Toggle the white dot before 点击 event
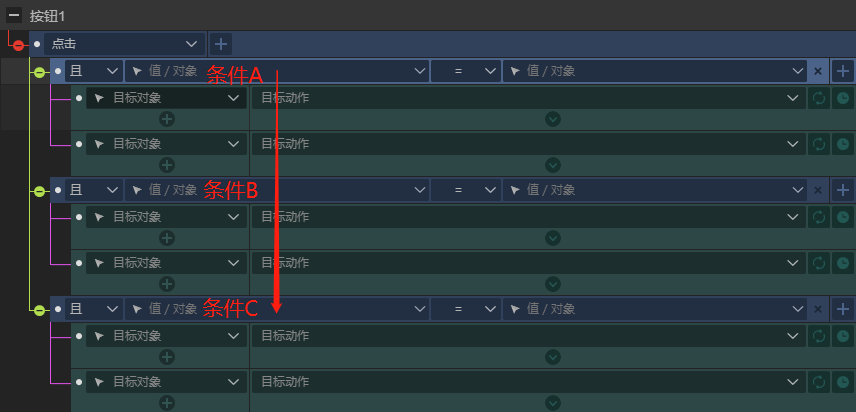 [37, 44]
